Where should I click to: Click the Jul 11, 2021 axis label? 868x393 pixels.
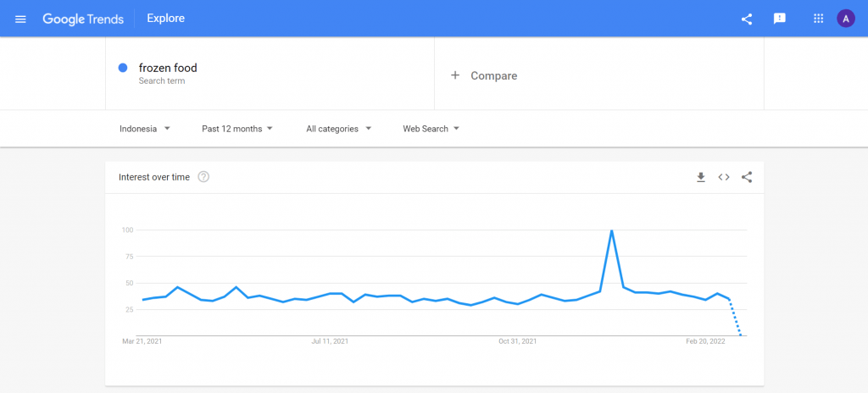point(330,341)
